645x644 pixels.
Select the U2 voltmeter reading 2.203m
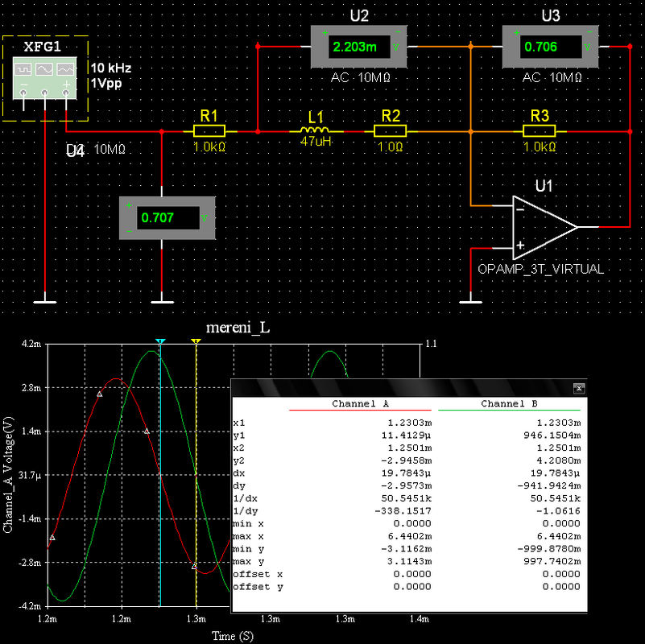click(358, 47)
